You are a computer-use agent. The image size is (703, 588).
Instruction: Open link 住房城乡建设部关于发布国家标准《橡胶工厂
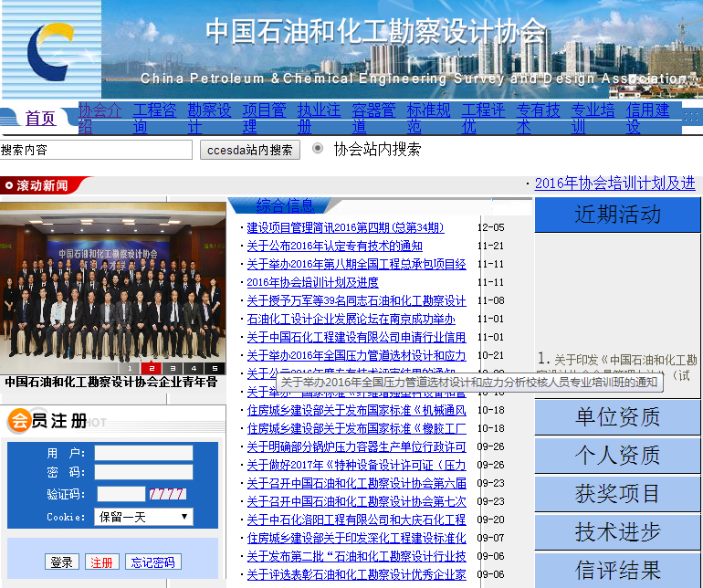coord(356,429)
